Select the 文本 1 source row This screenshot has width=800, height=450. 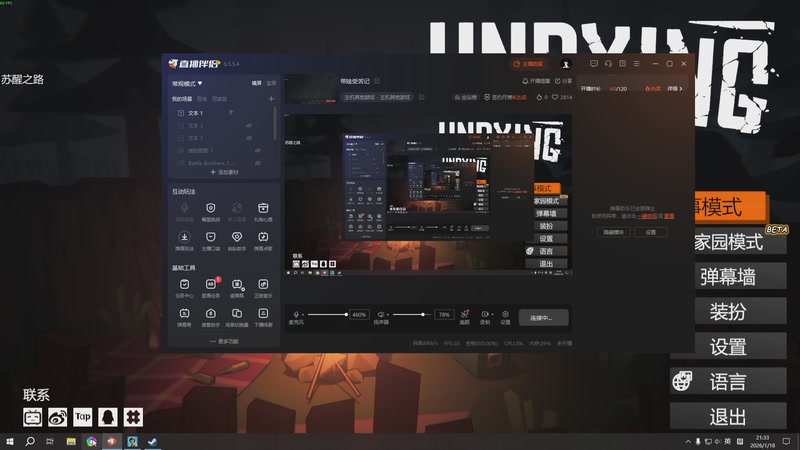click(224, 113)
